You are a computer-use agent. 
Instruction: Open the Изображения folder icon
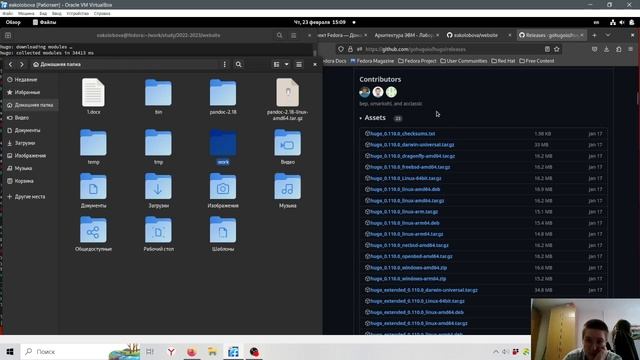coord(223,187)
